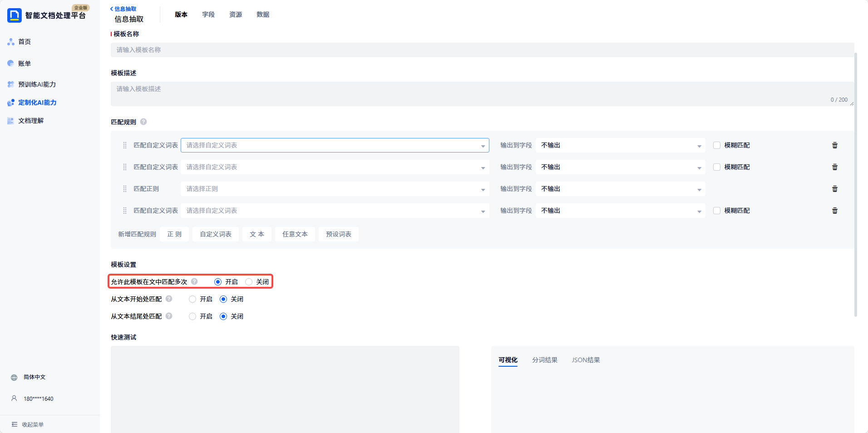The height and width of the screenshot is (433, 868).
Task: Open the JSON结果 tab
Action: click(586, 360)
